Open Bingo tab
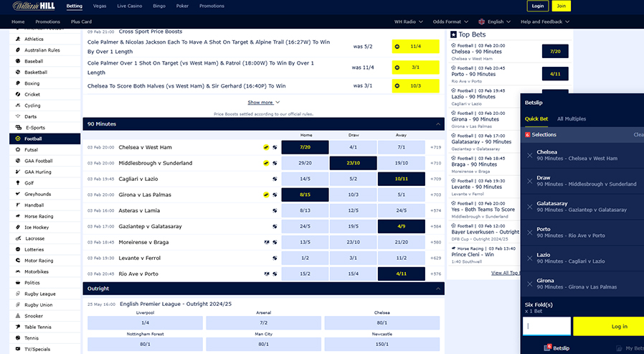The height and width of the screenshot is (354, 644). [x=159, y=6]
